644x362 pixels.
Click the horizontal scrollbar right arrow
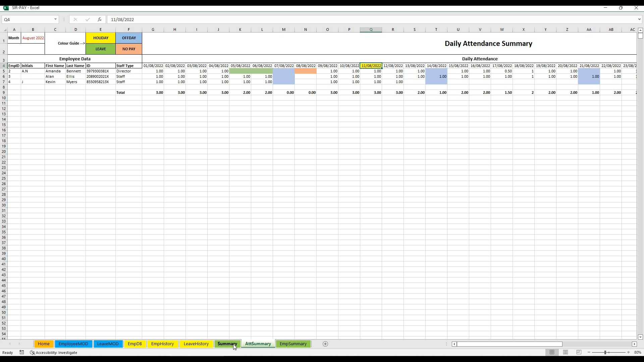[x=634, y=344]
